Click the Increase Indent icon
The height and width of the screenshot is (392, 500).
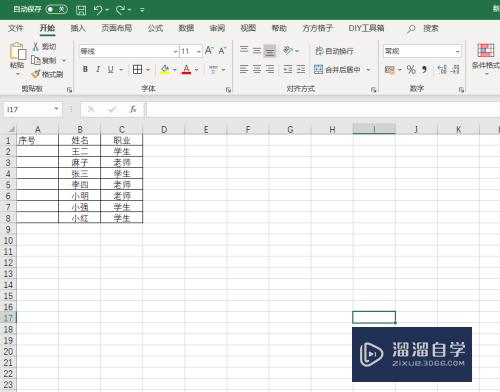[x=301, y=69]
